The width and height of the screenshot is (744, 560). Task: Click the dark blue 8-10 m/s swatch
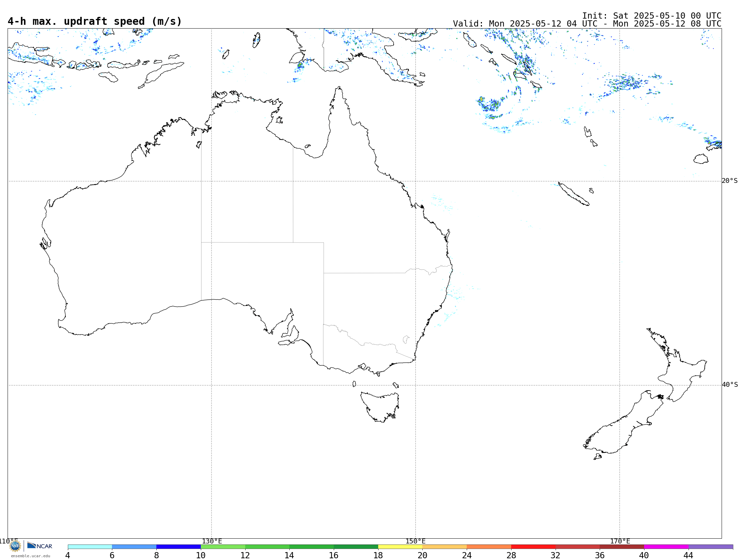(x=178, y=547)
